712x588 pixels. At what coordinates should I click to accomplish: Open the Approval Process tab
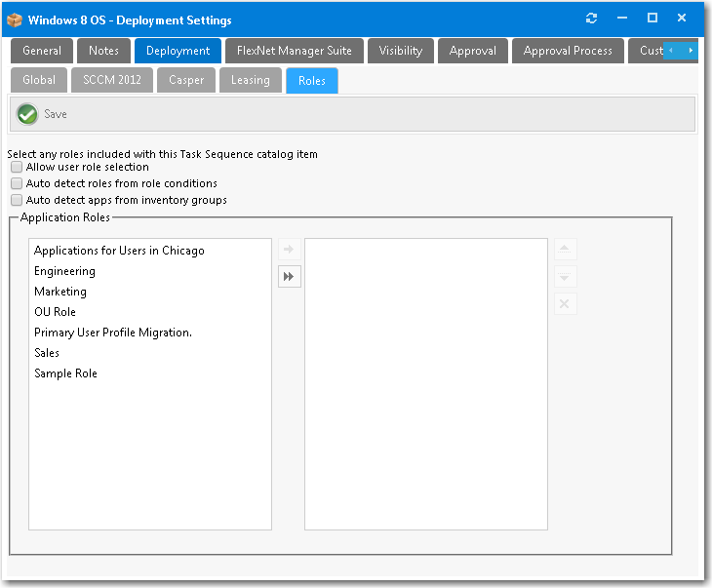[568, 51]
